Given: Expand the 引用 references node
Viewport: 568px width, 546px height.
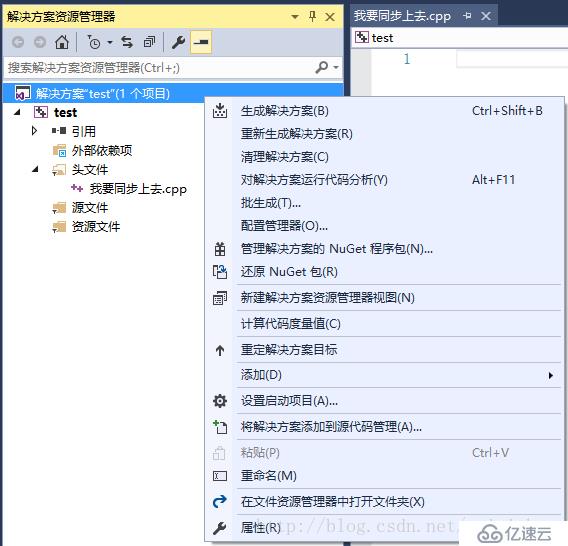Looking at the screenshot, I should pos(34,131).
